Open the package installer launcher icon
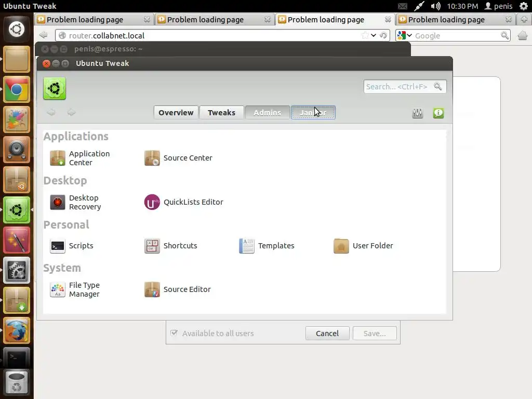This screenshot has width=532, height=399. click(x=17, y=301)
